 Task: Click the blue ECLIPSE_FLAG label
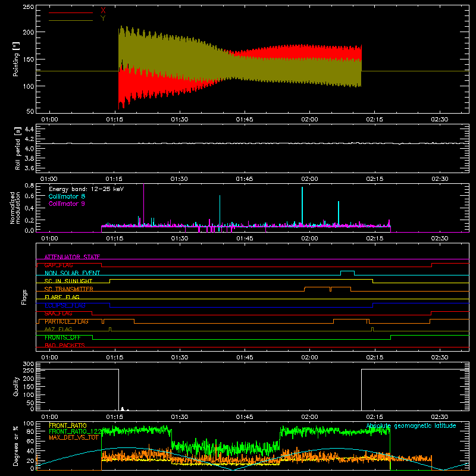pyautogui.click(x=65, y=305)
